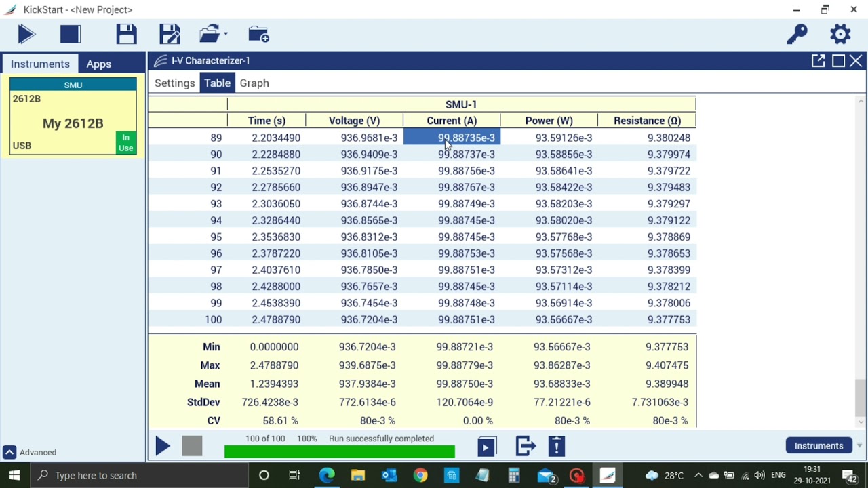Open Microsoft Edge from the taskbar
The height and width of the screenshot is (488, 868).
coord(327,475)
